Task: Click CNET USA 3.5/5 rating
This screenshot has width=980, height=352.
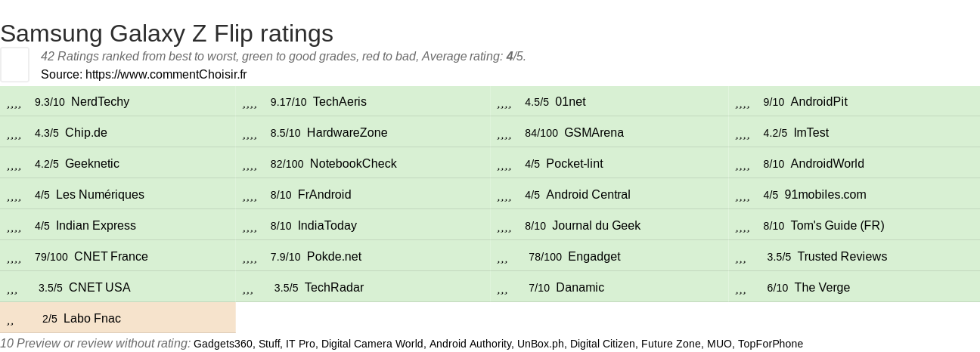Action: click(x=118, y=288)
